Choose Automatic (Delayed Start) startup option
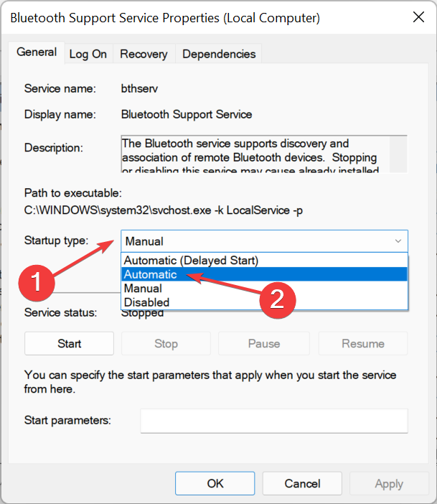The image size is (437, 504). click(x=191, y=260)
